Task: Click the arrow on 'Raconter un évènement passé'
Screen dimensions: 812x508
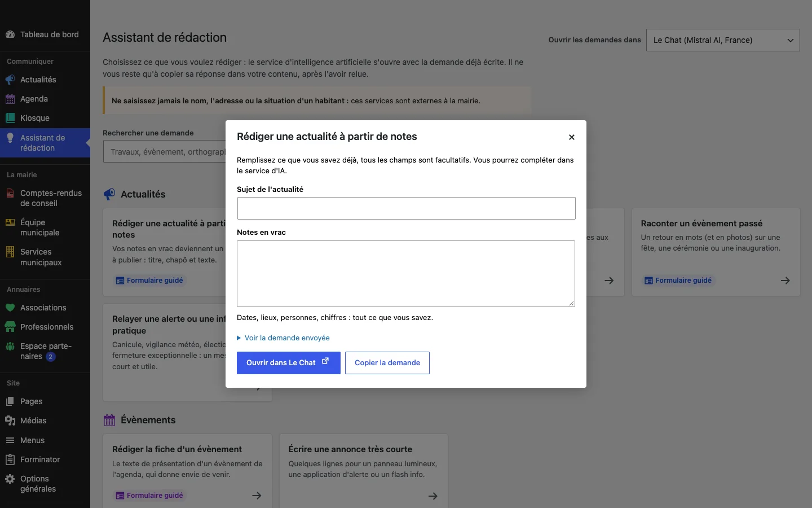Action: point(785,281)
